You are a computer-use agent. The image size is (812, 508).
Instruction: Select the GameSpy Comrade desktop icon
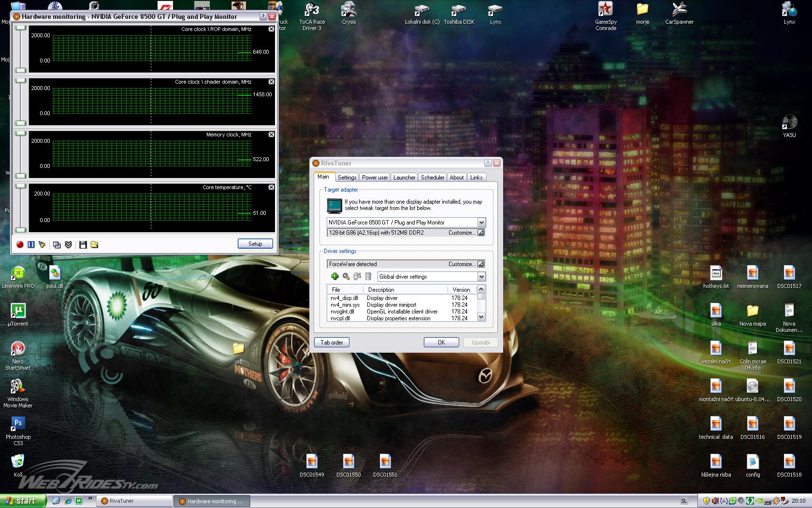(606, 16)
